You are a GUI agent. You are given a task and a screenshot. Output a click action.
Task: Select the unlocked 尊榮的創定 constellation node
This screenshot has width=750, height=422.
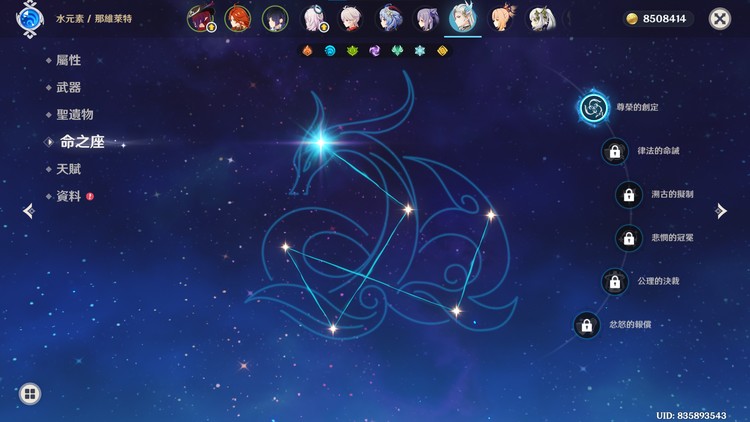tap(593, 108)
